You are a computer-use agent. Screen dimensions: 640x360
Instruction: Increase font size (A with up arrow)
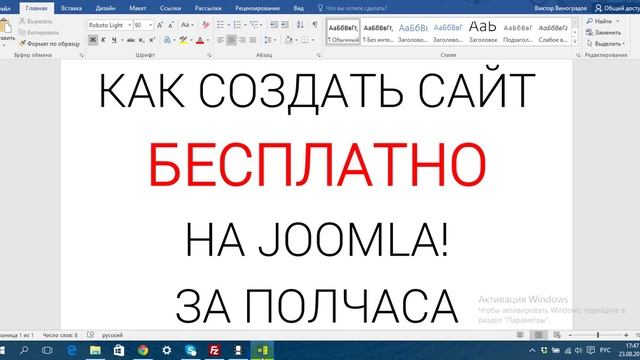click(x=160, y=25)
